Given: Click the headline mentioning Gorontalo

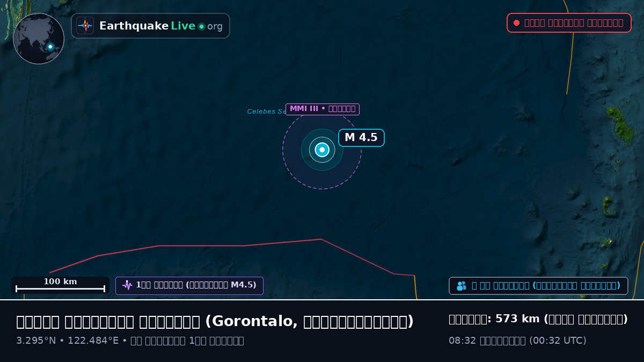Looking at the screenshot, I should pos(215,321).
